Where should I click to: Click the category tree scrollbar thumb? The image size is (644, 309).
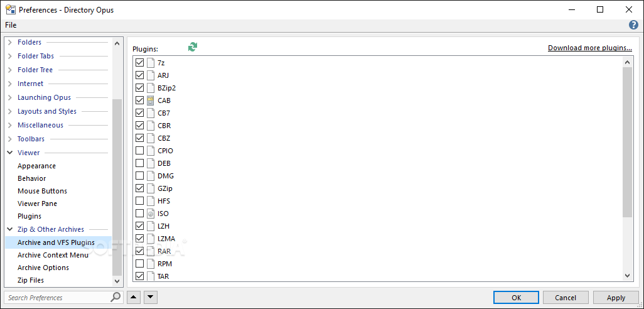point(117,187)
